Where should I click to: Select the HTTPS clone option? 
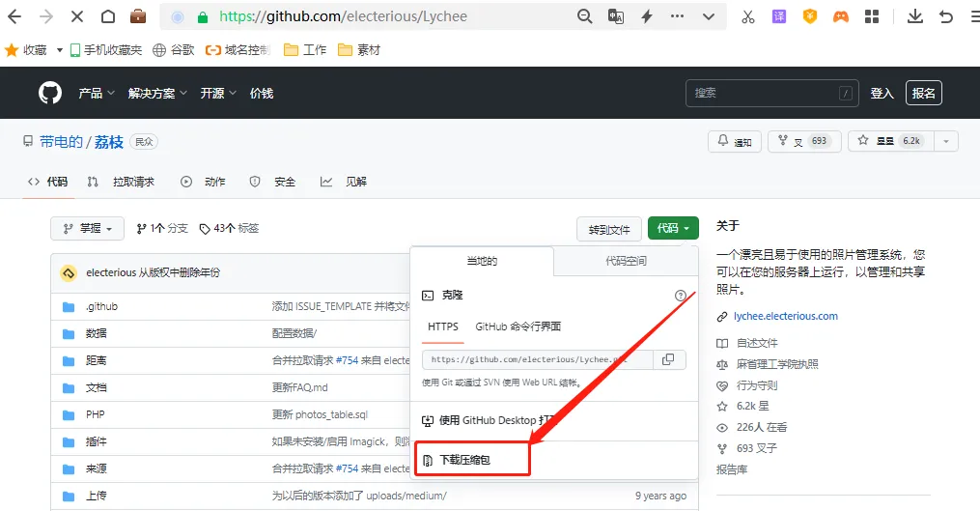(x=443, y=326)
